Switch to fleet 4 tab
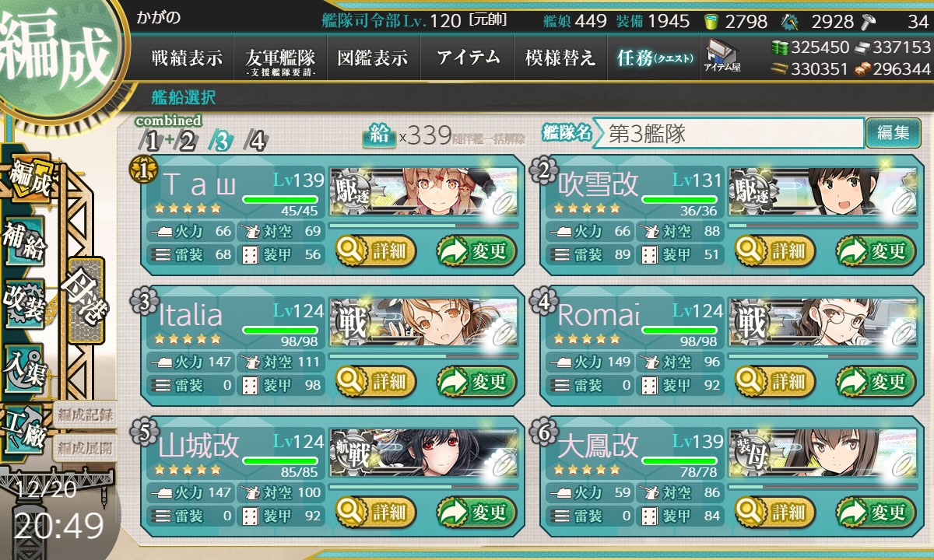The width and height of the screenshot is (934, 560). [x=255, y=141]
